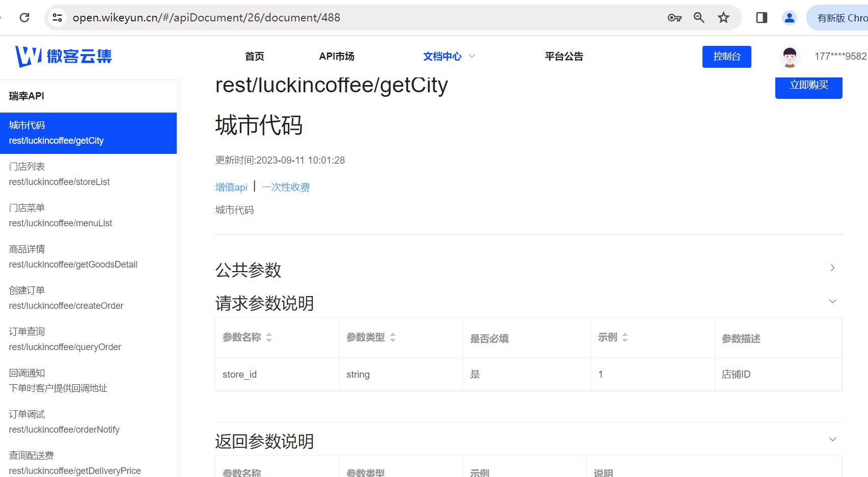868x477 pixels.
Task: Click the 是 required cell in store_id row
Action: (x=527, y=375)
